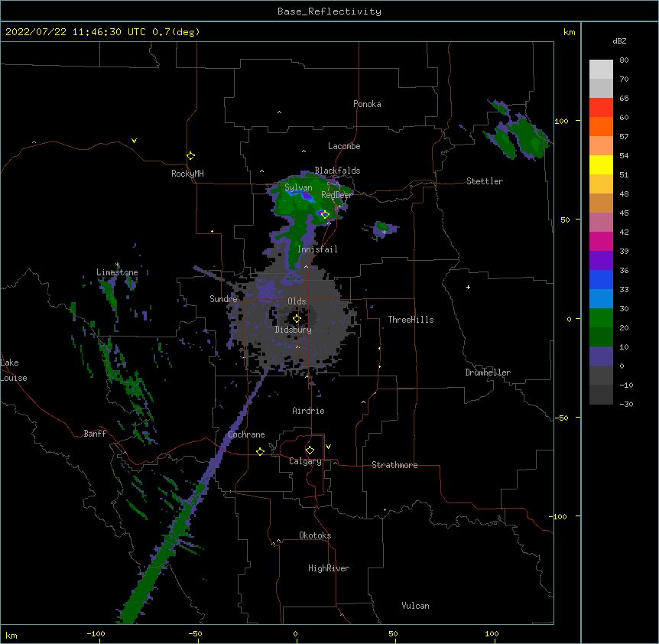Click the Okotoks town label

315,535
